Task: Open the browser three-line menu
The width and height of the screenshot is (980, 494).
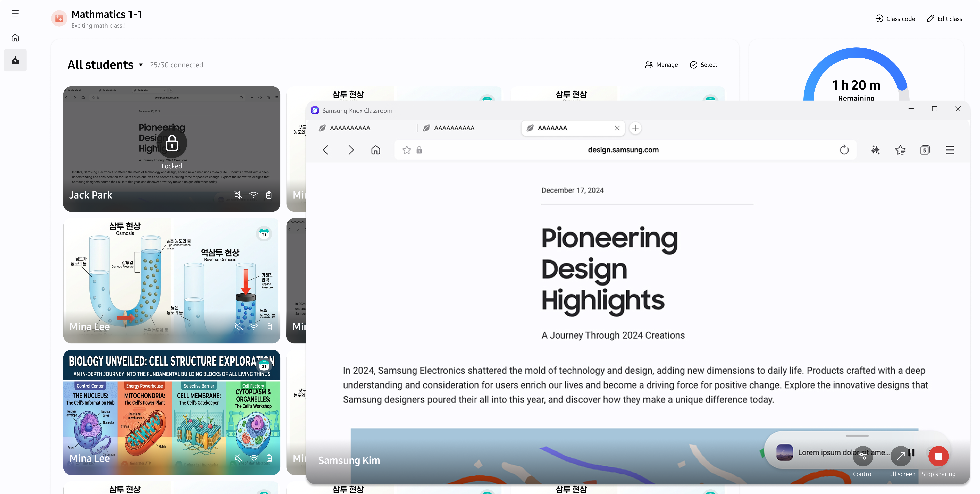Action: (950, 150)
